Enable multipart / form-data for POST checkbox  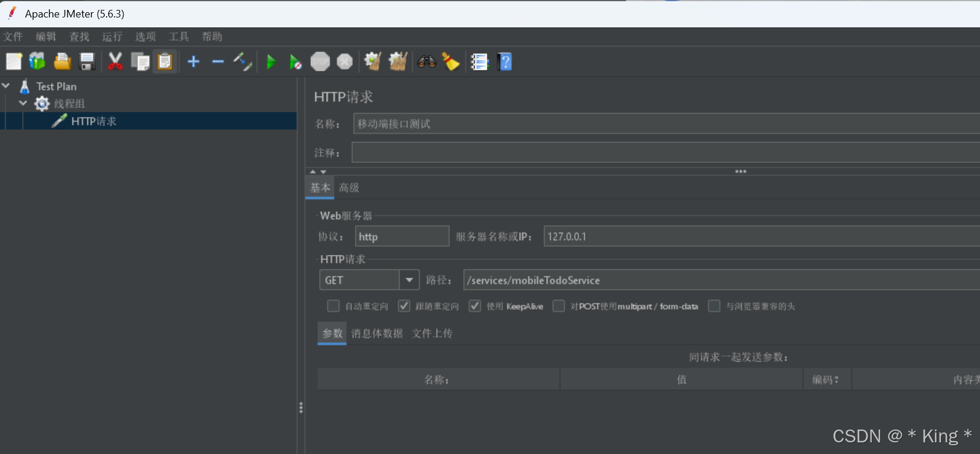pyautogui.click(x=558, y=306)
